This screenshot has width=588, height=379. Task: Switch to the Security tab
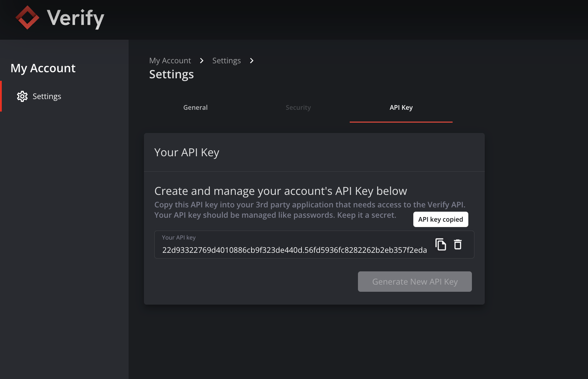tap(298, 108)
